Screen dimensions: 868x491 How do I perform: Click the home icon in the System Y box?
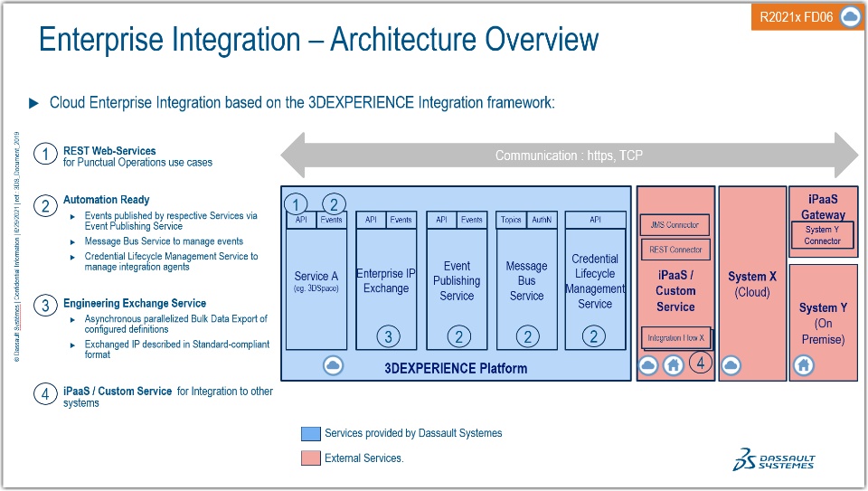pos(804,365)
